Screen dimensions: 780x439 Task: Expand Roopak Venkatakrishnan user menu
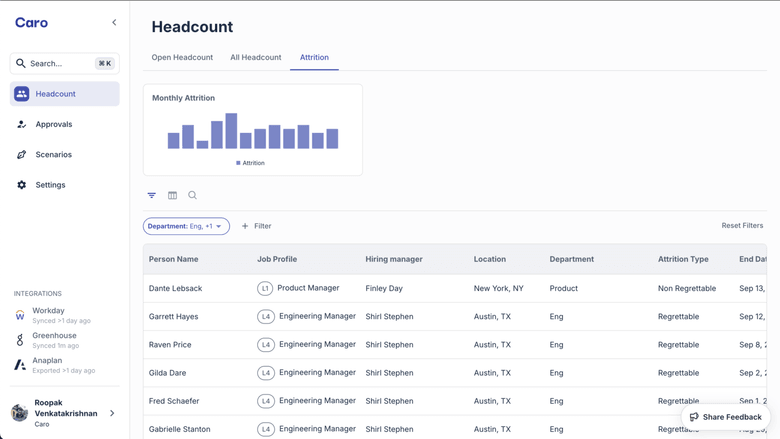(x=112, y=413)
